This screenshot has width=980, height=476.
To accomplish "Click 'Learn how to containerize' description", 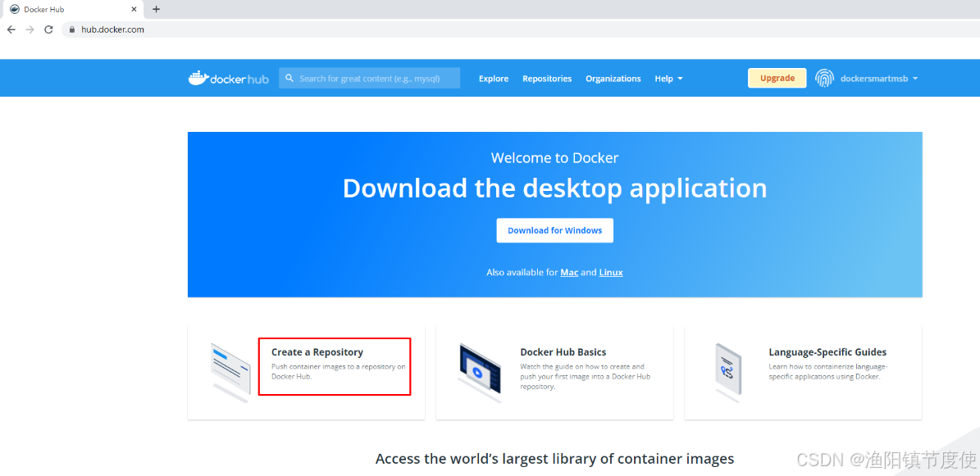I will pyautogui.click(x=828, y=372).
